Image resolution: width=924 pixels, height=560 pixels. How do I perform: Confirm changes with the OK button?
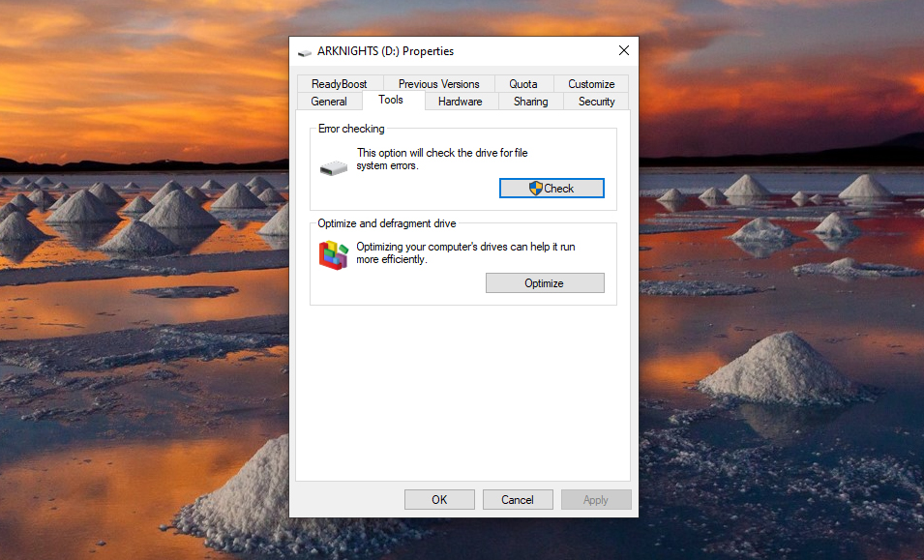pyautogui.click(x=439, y=499)
